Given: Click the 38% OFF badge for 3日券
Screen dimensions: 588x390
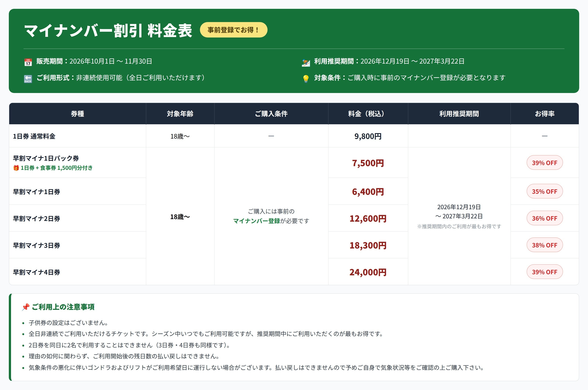Looking at the screenshot, I should coord(544,245).
